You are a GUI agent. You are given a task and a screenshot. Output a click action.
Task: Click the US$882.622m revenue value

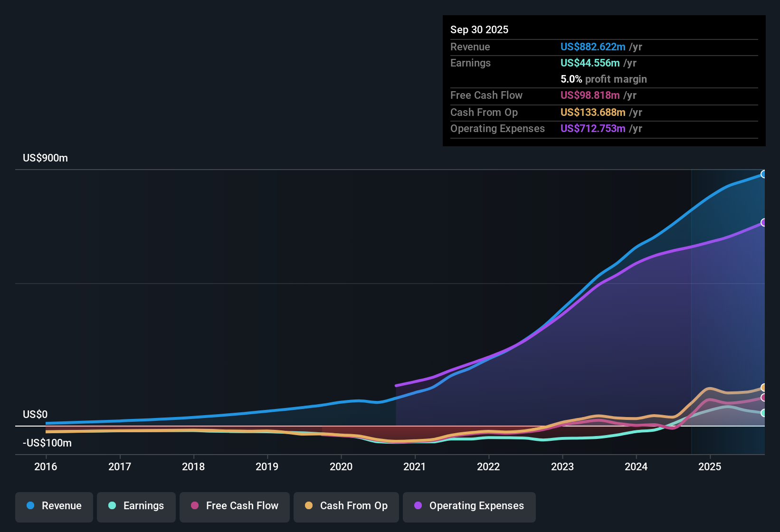[x=593, y=47]
